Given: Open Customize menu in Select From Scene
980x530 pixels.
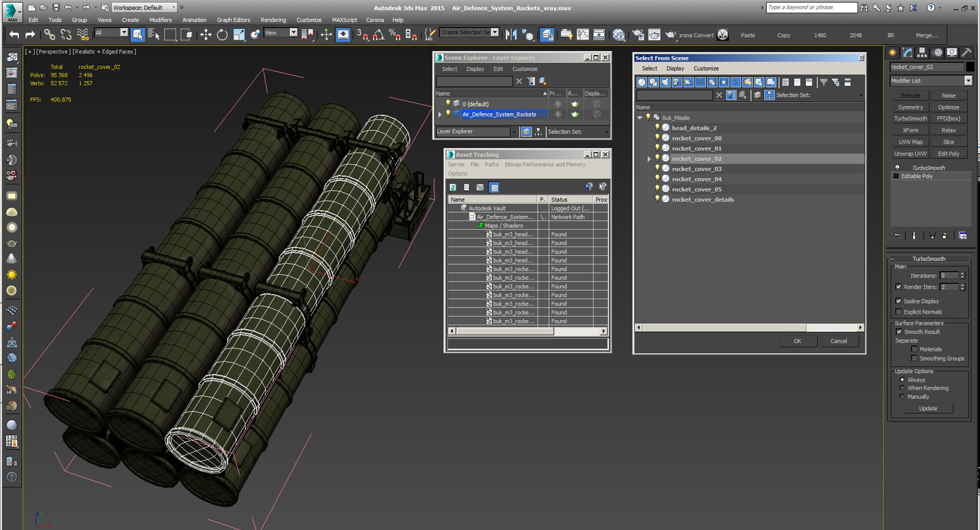Looking at the screenshot, I should click(706, 68).
